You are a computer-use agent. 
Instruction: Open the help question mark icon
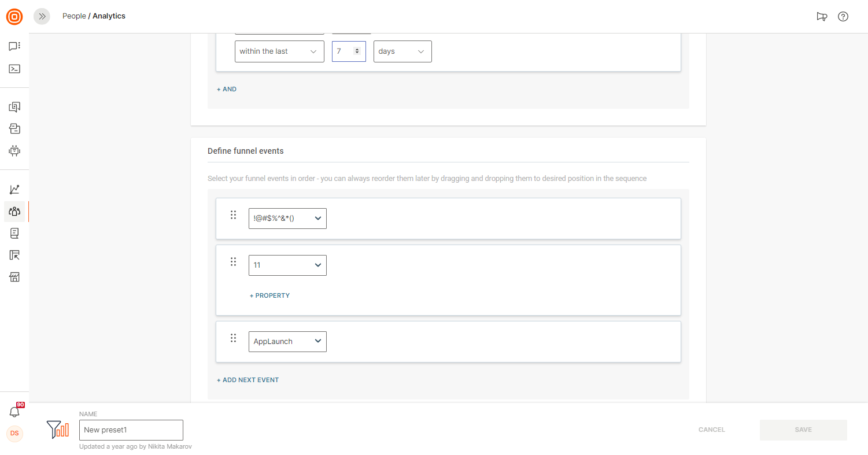pyautogui.click(x=843, y=16)
